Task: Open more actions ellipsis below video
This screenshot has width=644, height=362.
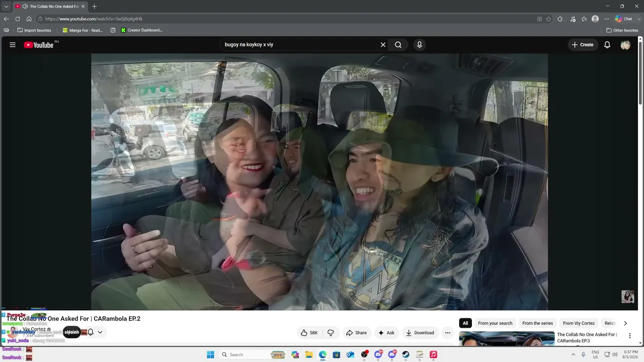Action: 448,333
